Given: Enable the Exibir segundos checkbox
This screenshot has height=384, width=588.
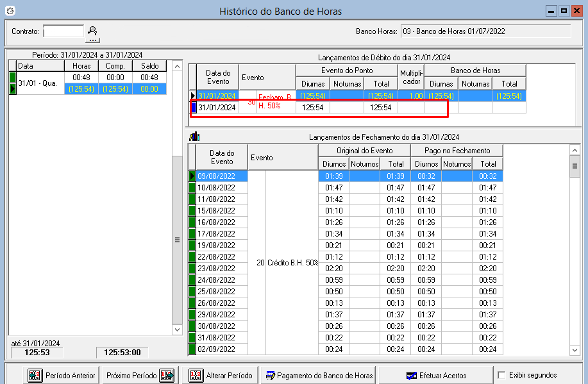Looking at the screenshot, I should coord(502,375).
